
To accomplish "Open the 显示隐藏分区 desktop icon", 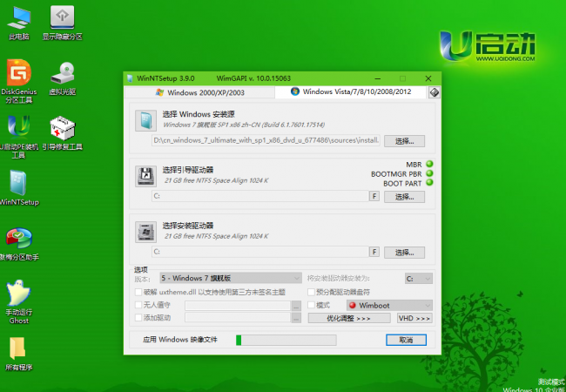I will (x=62, y=24).
